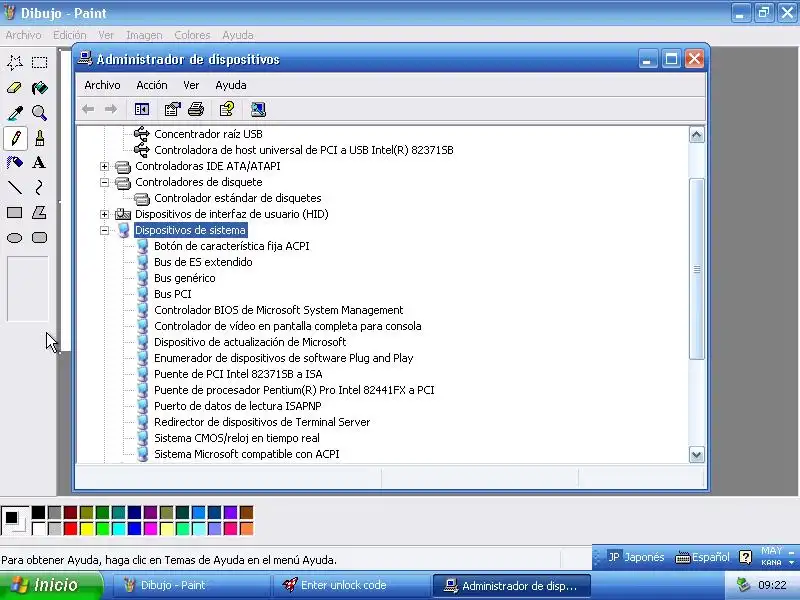Viewport: 800px width, 600px height.
Task: Click the language bar help question icon
Action: 745,557
